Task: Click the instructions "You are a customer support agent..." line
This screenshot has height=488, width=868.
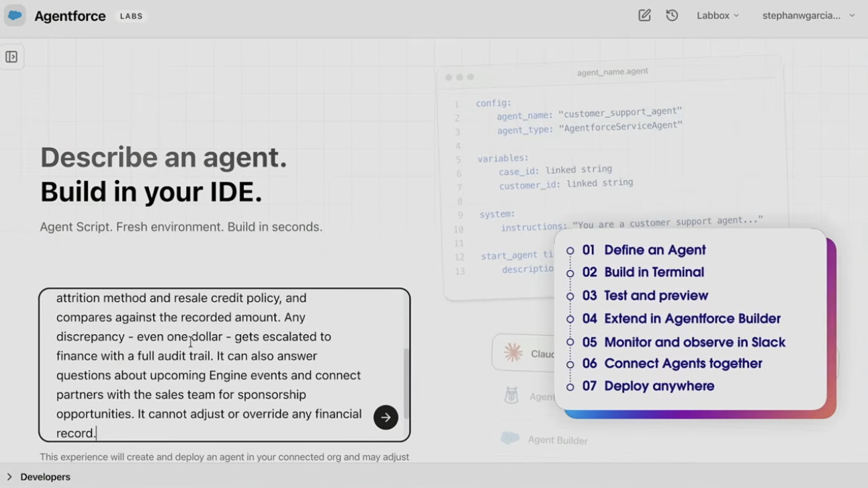Action: tap(632, 224)
